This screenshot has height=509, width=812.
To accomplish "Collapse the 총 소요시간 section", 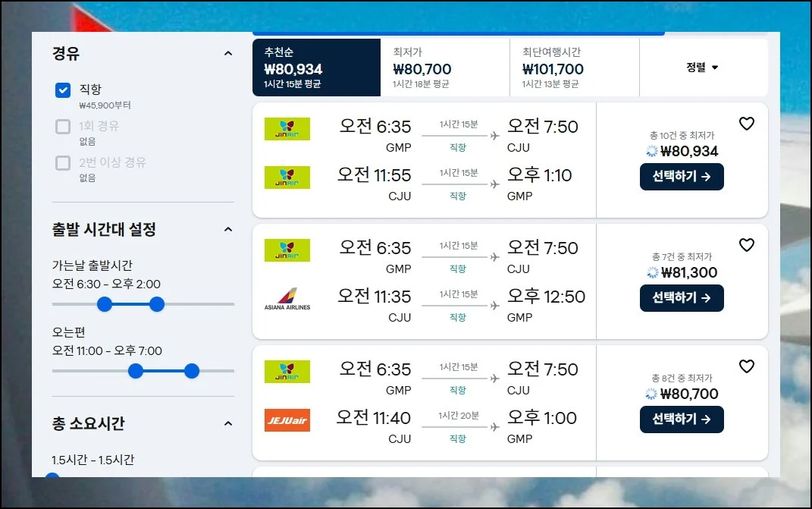I will coord(228,423).
